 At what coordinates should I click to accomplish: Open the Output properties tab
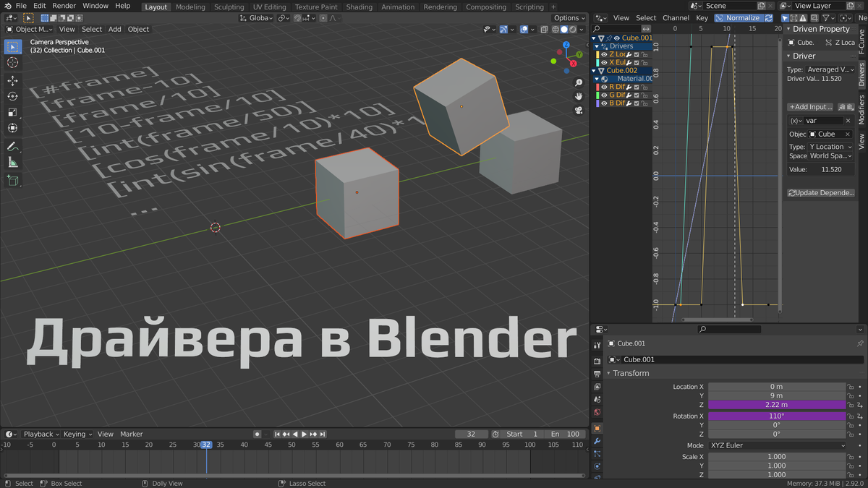coord(597,374)
